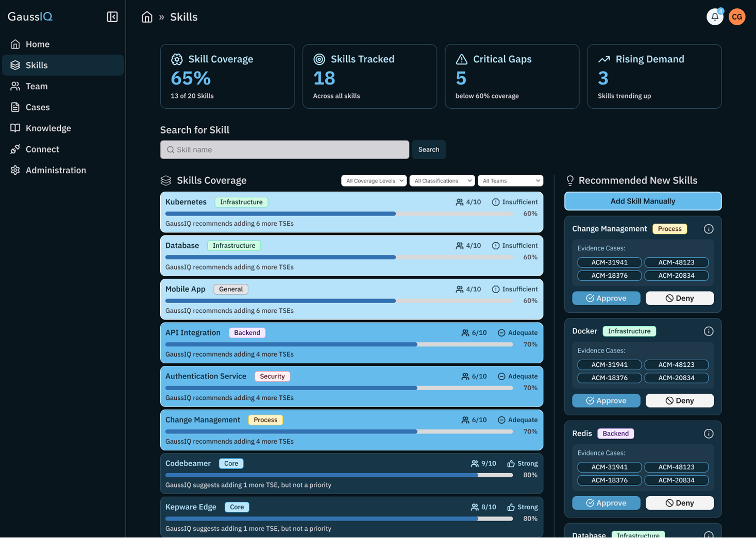Click the Search button
The width and height of the screenshot is (756, 538).
(429, 150)
